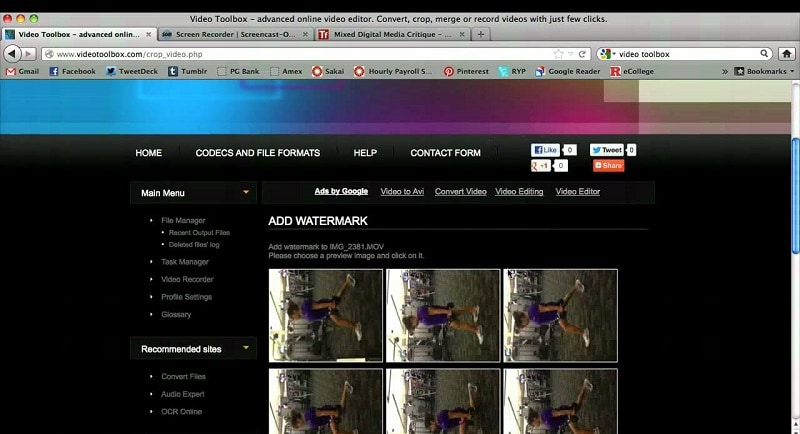800x434 pixels.
Task: Open CODECS AND FILE FORMATS page
Action: pos(258,153)
